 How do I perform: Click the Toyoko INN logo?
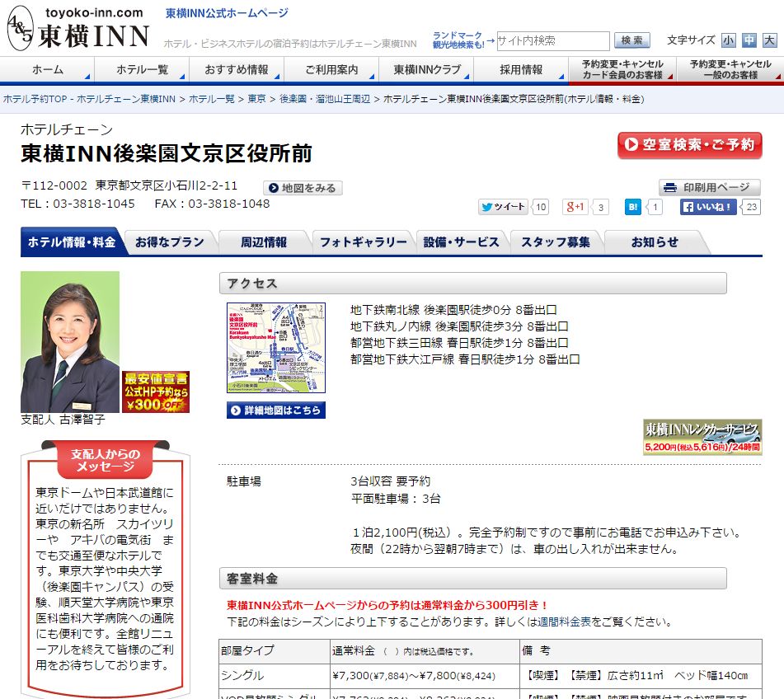click(x=78, y=28)
